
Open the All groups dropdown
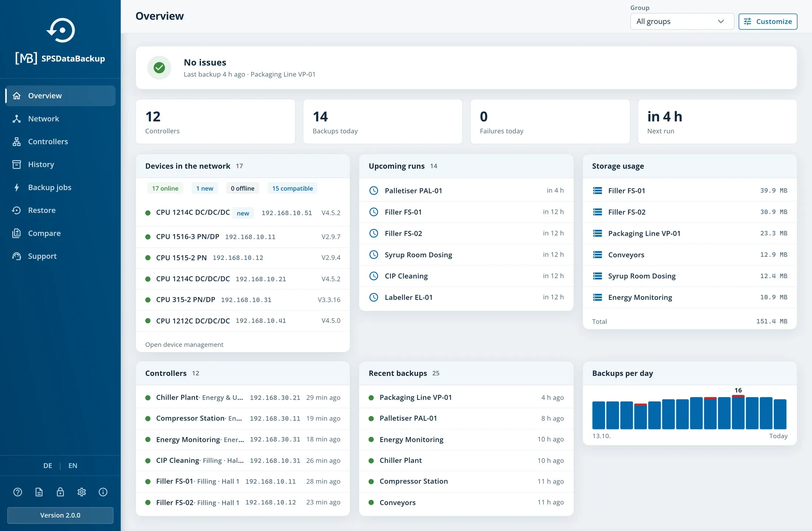[x=682, y=21]
